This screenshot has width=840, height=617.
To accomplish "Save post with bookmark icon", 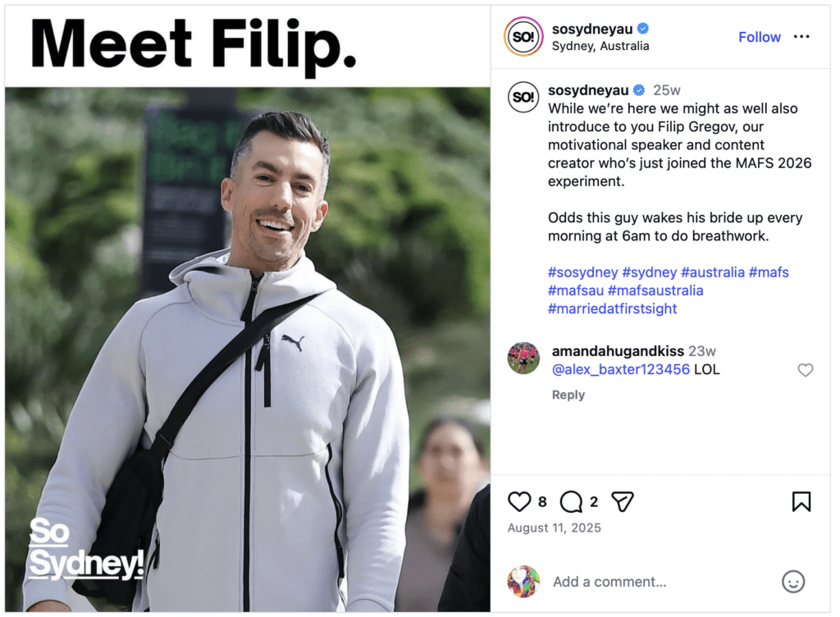I will tap(801, 502).
